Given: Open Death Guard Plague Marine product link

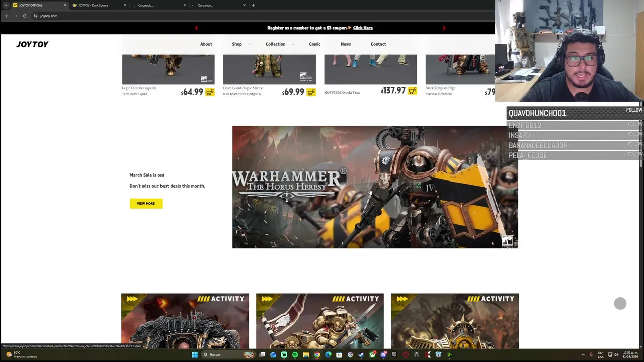Looking at the screenshot, I should point(243,91).
